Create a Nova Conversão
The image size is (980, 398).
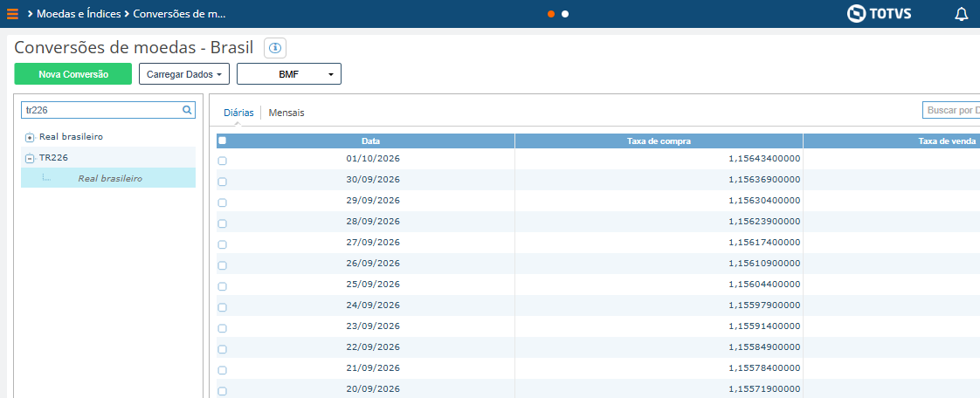[x=73, y=73]
